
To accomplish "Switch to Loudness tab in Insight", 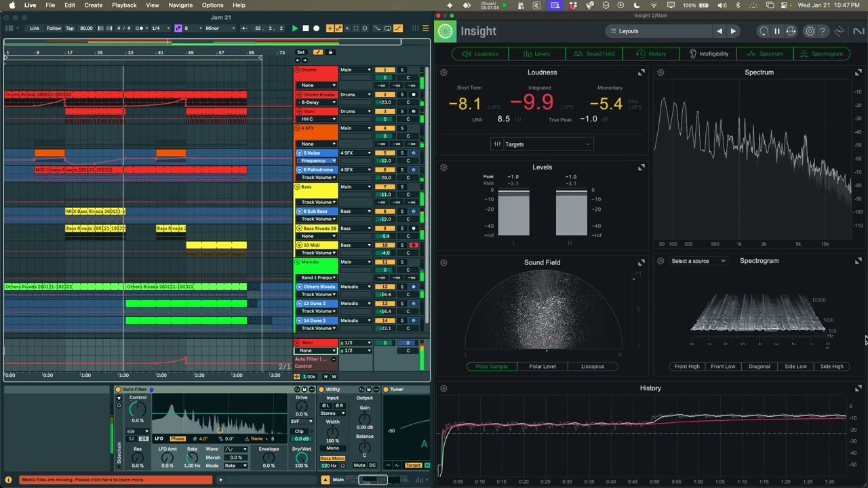I will [479, 54].
